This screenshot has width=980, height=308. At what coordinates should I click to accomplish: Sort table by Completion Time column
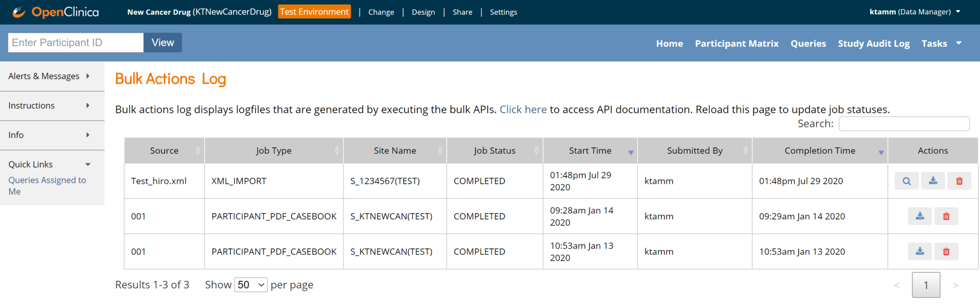[820, 151]
